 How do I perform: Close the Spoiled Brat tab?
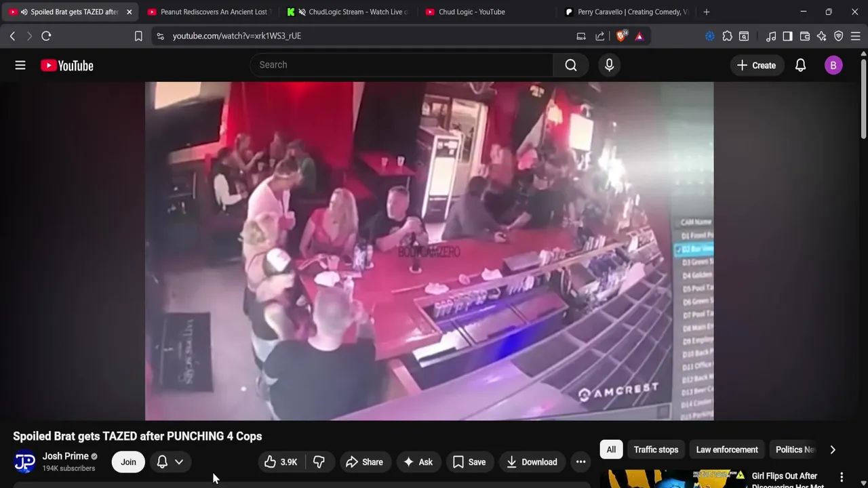point(129,12)
